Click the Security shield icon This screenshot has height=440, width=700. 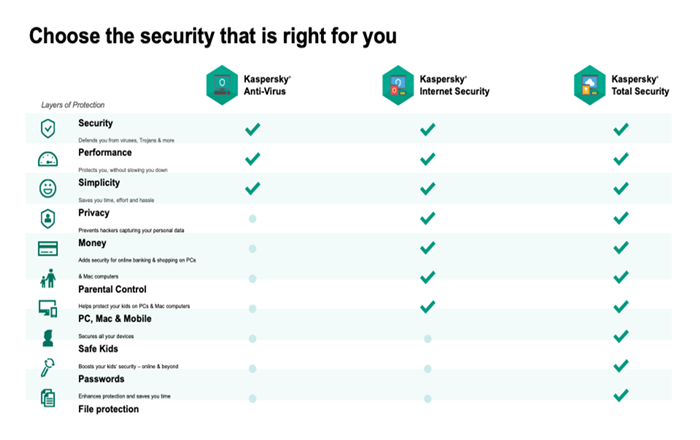point(48,129)
